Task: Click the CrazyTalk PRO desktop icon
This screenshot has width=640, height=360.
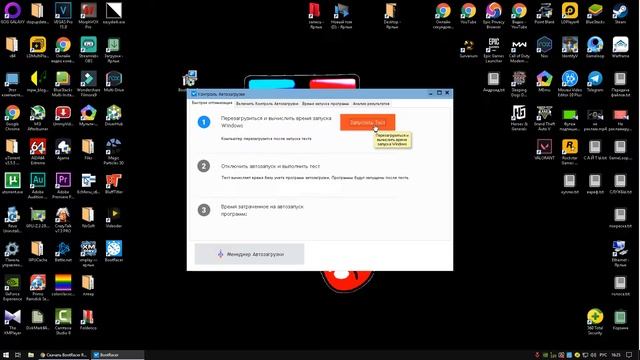Action: click(63, 220)
